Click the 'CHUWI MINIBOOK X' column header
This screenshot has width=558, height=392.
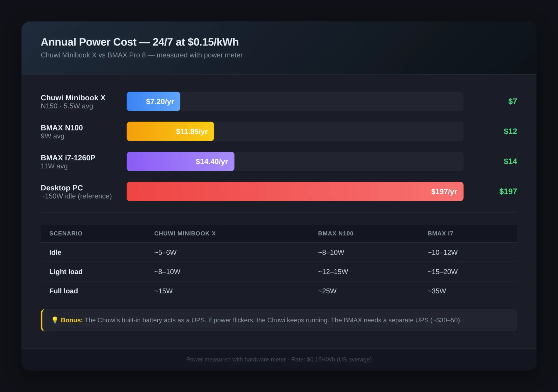[185, 233]
